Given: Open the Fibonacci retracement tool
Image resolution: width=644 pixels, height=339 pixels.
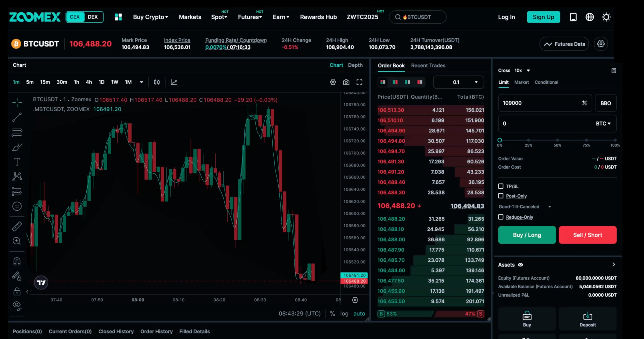Looking at the screenshot, I should tap(17, 132).
